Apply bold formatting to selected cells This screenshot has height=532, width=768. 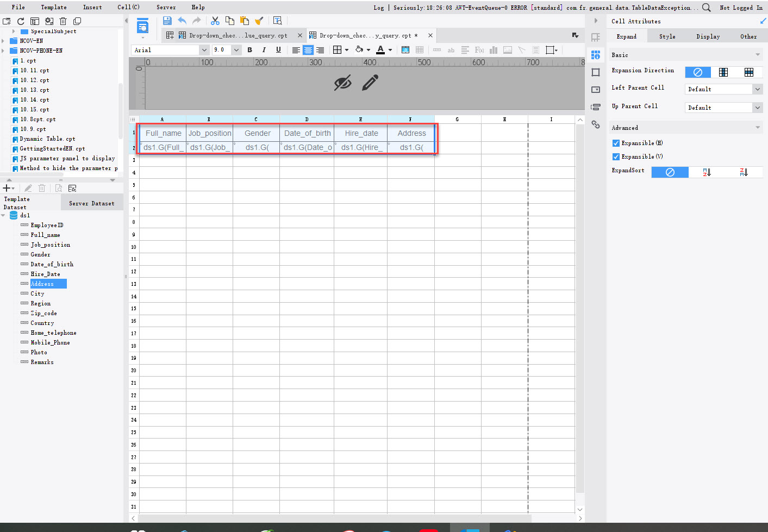(249, 50)
